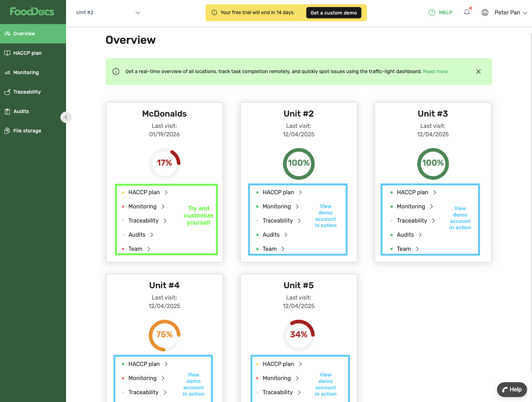532x402 pixels.
Task: Open Audits in the McDonalds card
Action: pyautogui.click(x=141, y=235)
